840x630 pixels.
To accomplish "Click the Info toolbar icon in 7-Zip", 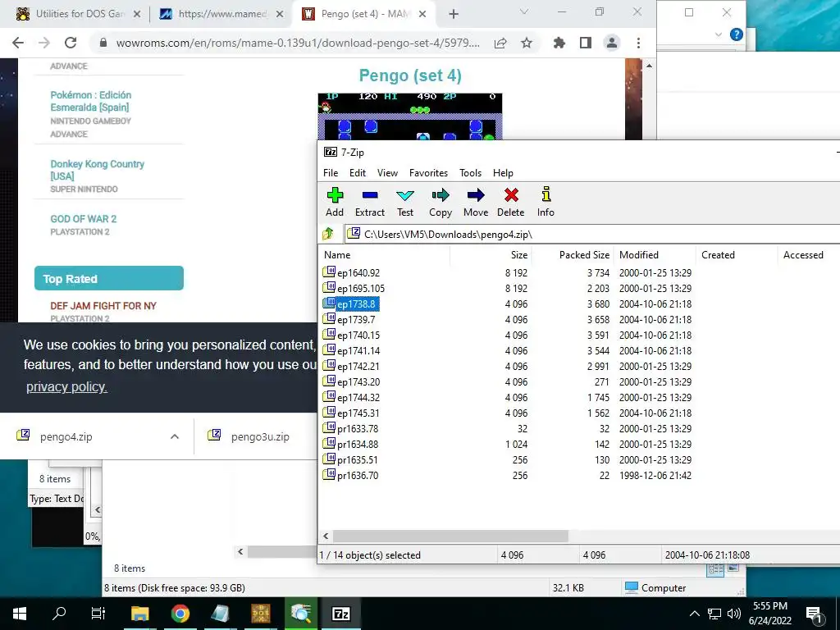I will coord(546,202).
